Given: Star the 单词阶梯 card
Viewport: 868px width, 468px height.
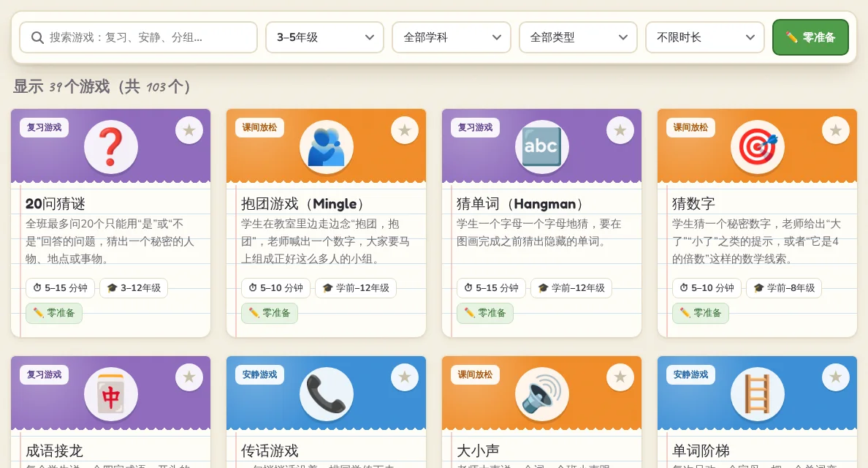Looking at the screenshot, I should (x=836, y=378).
